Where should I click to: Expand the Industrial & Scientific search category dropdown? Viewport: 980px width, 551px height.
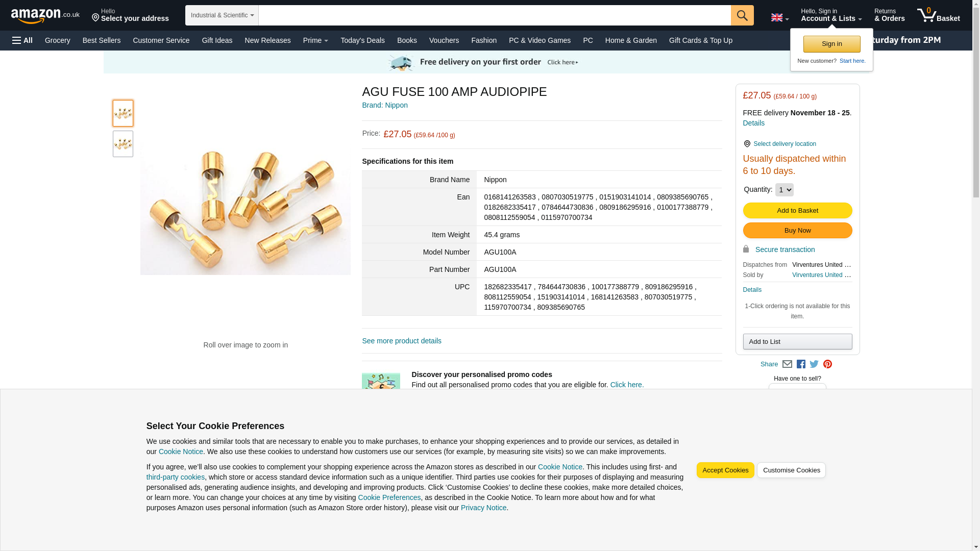222,15
